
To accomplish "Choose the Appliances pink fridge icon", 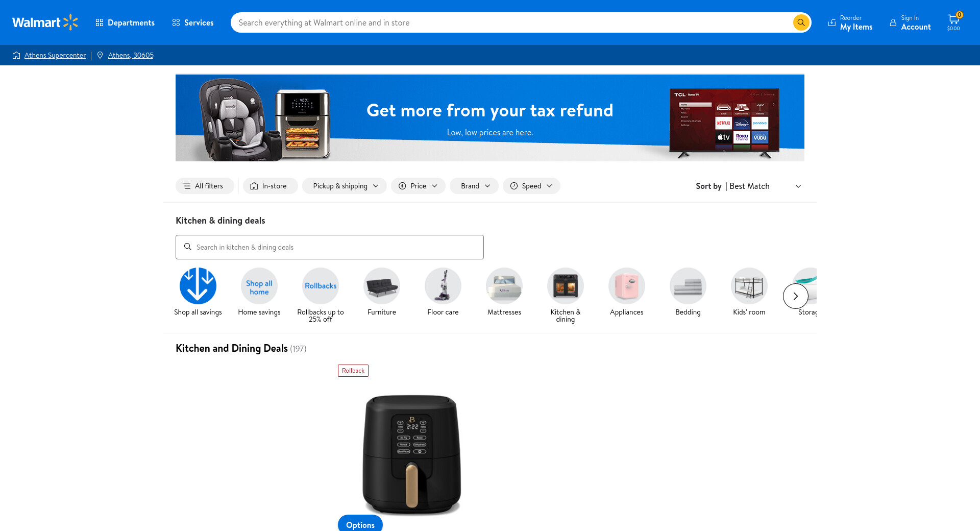I will [627, 286].
